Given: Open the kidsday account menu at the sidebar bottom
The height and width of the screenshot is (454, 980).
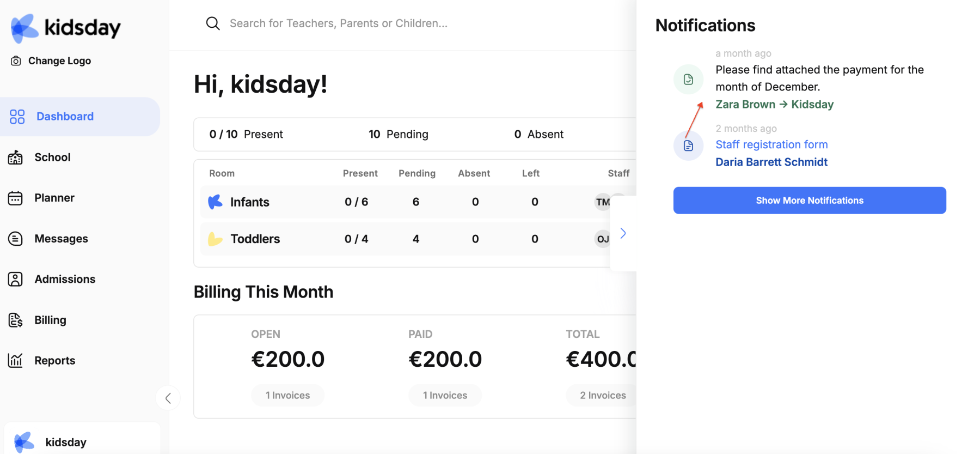Looking at the screenshot, I should (83, 439).
